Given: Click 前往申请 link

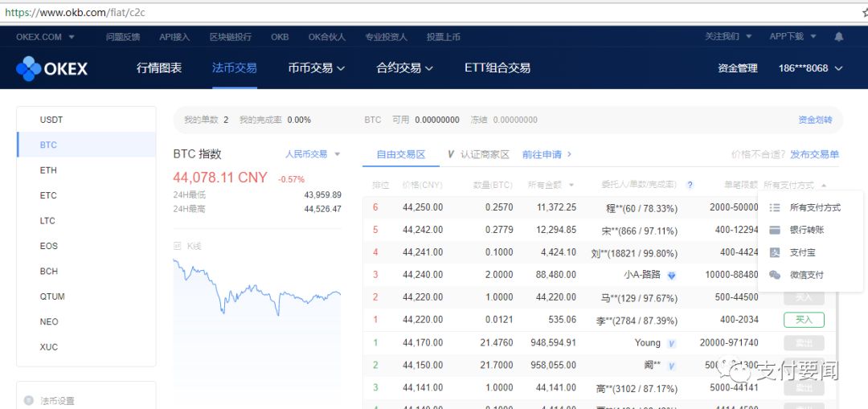Looking at the screenshot, I should pos(547,154).
